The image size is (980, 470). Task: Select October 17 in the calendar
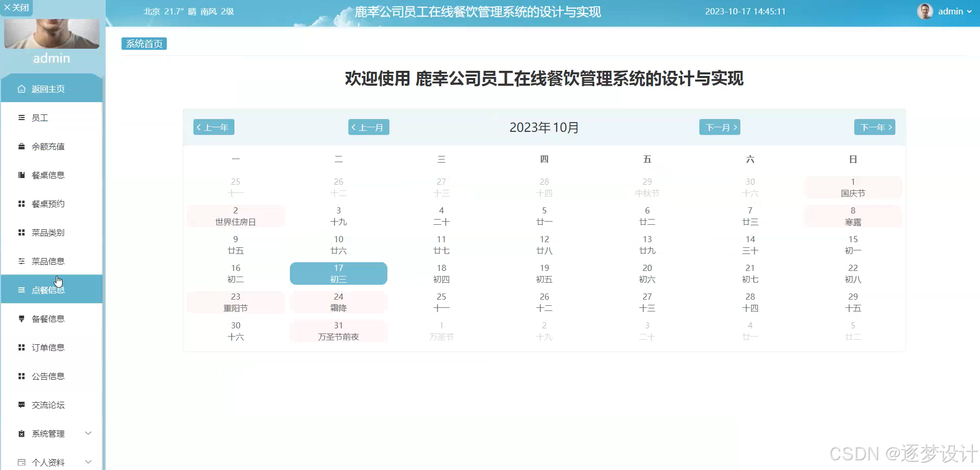click(338, 273)
